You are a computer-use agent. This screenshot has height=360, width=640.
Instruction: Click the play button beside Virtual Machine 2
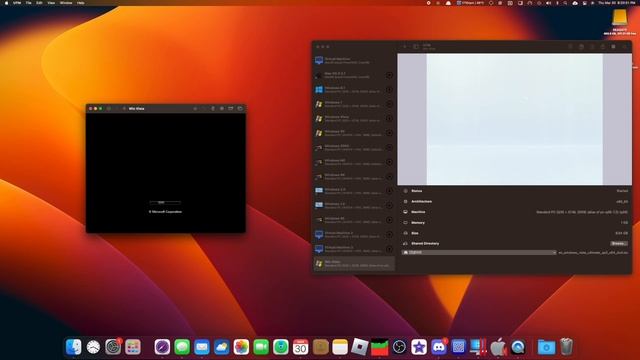[389, 234]
